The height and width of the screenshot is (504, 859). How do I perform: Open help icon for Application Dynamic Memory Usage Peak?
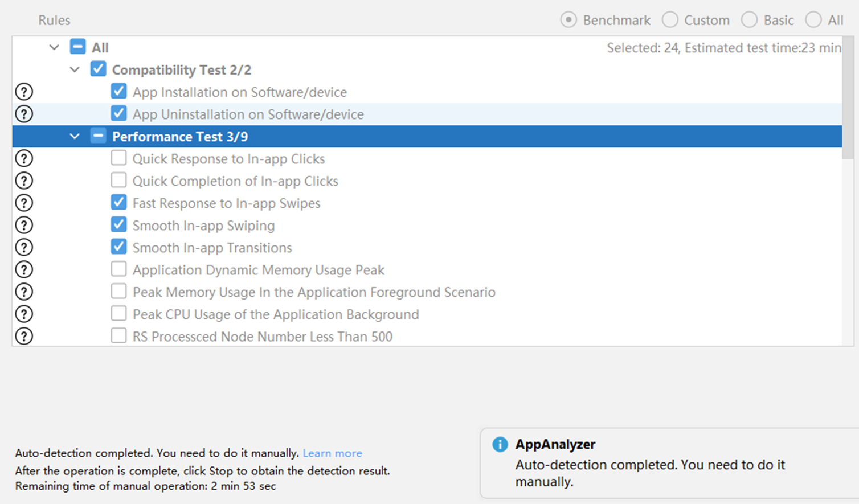[x=24, y=269]
